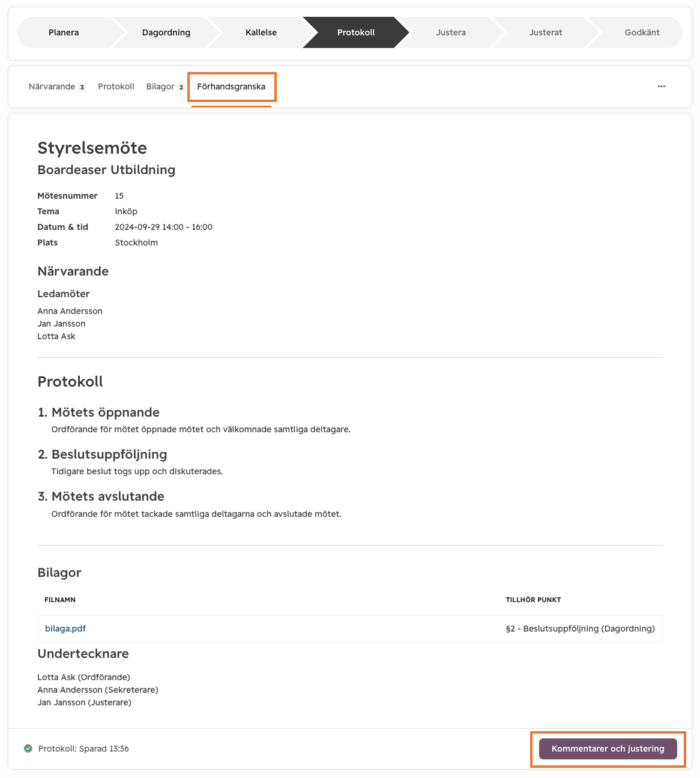Select the Förhandsgranska tab
The height and width of the screenshot is (778, 700).
(231, 86)
